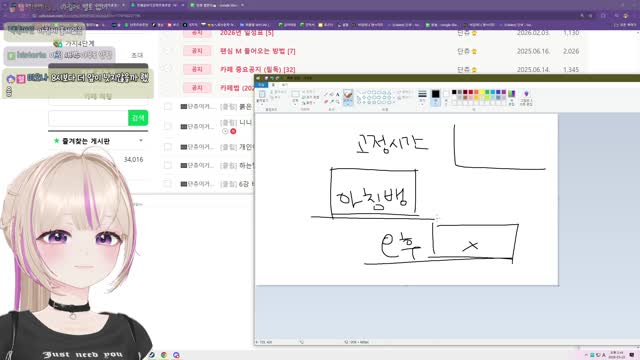The height and width of the screenshot is (360, 640).
Task: Open the shape Outline dropdown
Action: [x=404, y=92]
